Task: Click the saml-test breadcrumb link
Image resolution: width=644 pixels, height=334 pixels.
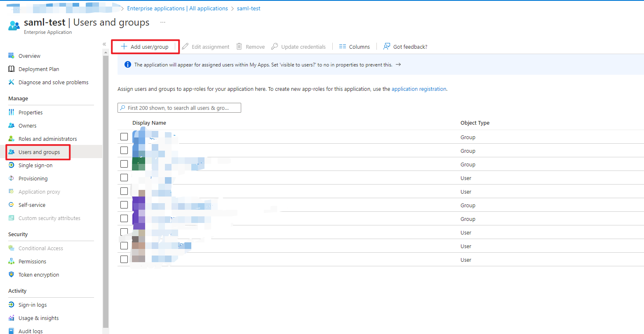Action: [249, 8]
